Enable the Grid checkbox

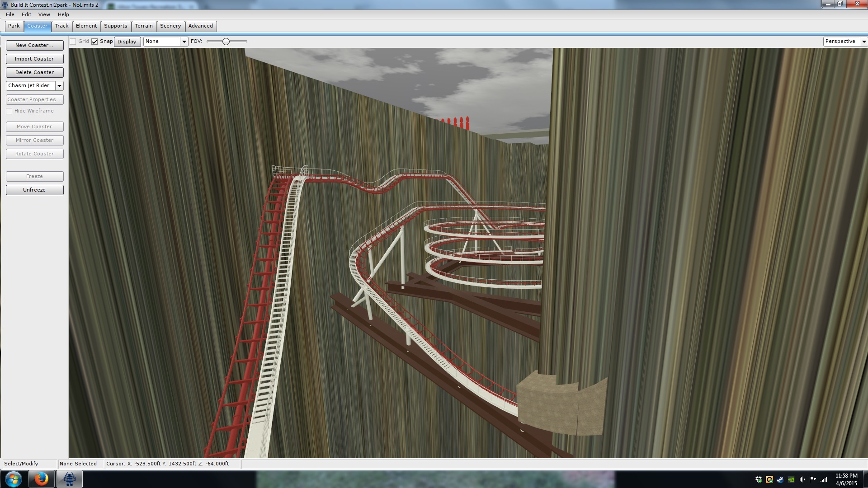(73, 42)
